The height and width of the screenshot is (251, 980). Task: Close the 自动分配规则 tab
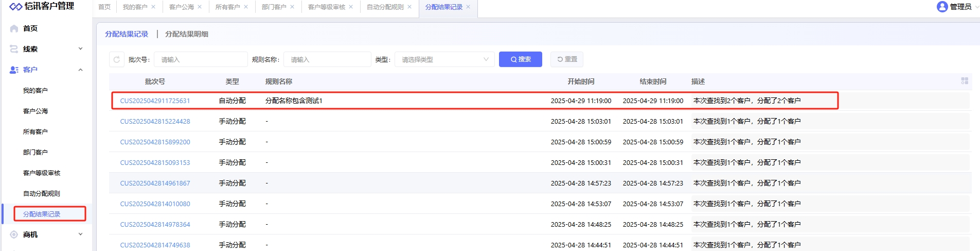pyautogui.click(x=409, y=7)
